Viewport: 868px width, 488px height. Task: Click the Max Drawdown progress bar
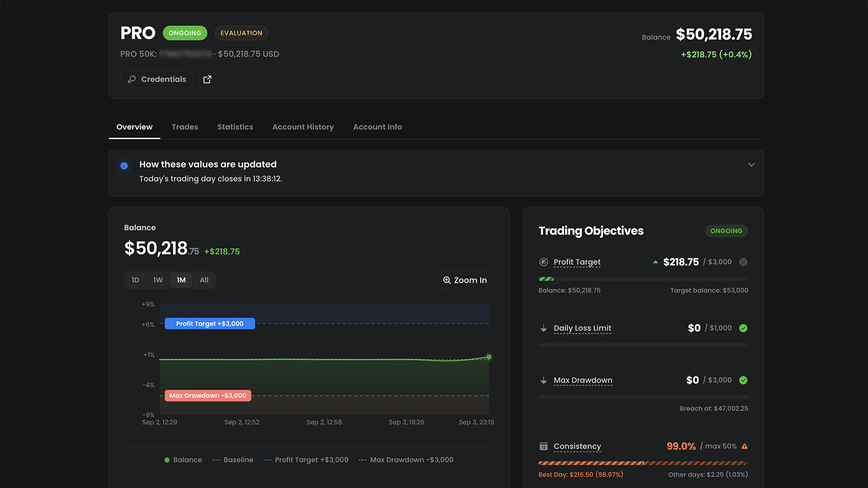tap(643, 397)
